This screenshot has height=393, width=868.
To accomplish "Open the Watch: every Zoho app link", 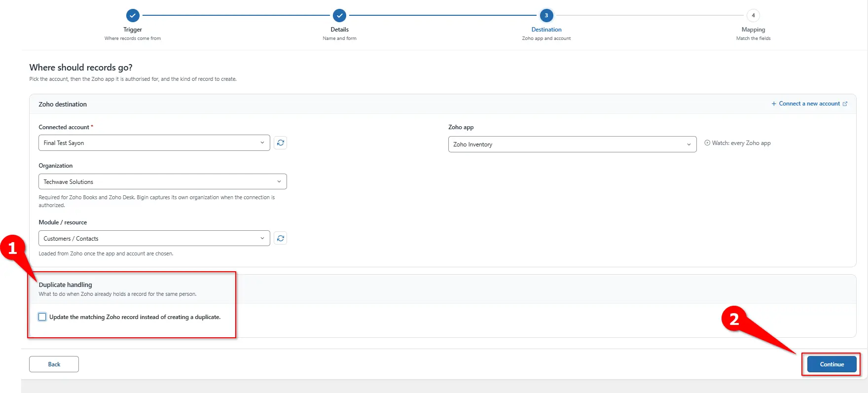I will [737, 143].
